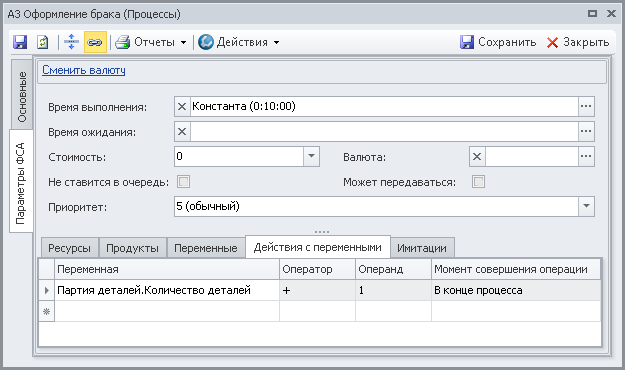Open the Отчеты dropdown arrow
The image size is (625, 370).
(x=183, y=42)
